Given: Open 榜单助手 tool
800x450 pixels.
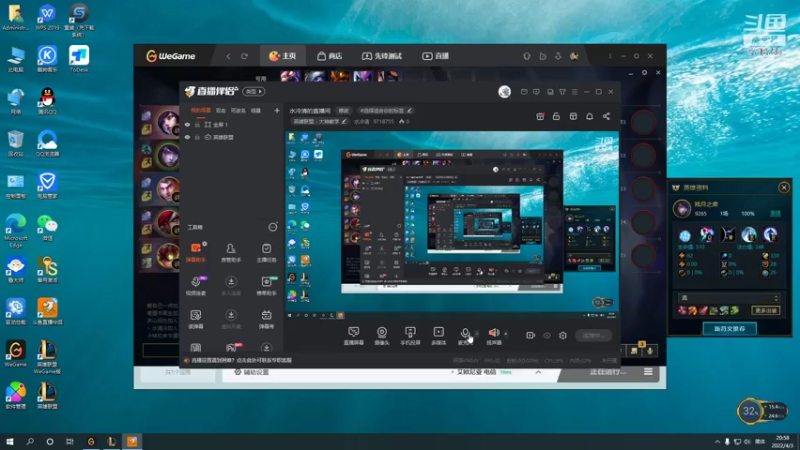Looking at the screenshot, I should click(x=266, y=286).
